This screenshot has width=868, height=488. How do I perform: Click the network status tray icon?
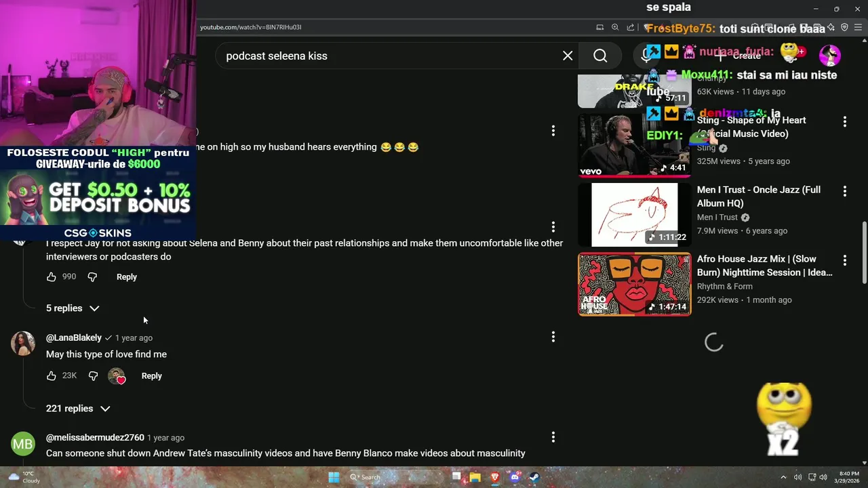pos(812,477)
